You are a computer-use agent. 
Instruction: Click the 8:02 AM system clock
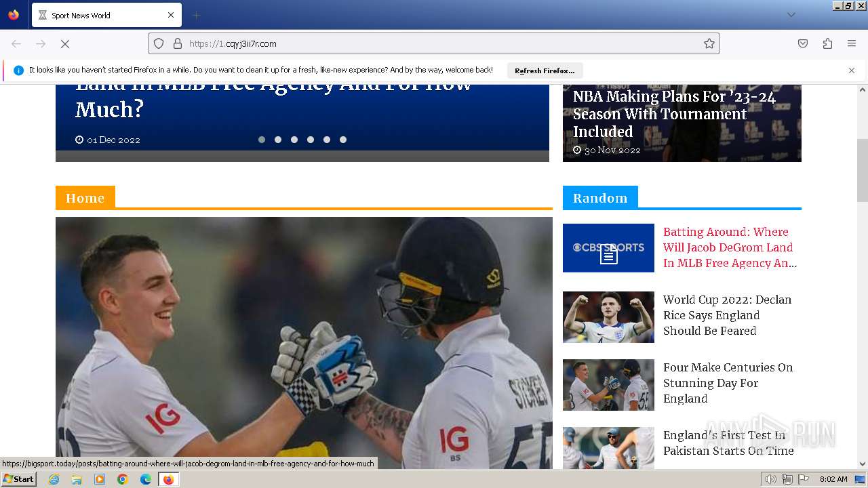(x=833, y=479)
